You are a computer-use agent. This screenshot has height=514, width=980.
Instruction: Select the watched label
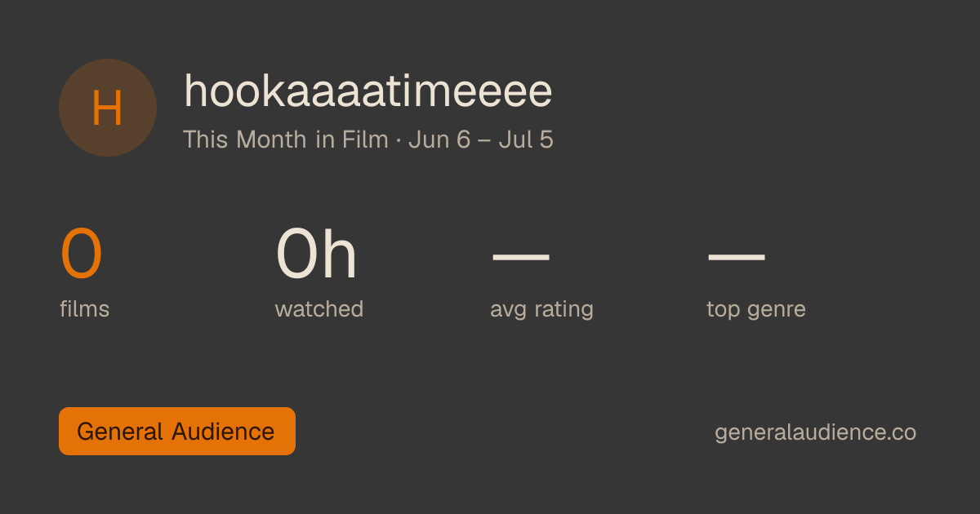[x=319, y=309]
